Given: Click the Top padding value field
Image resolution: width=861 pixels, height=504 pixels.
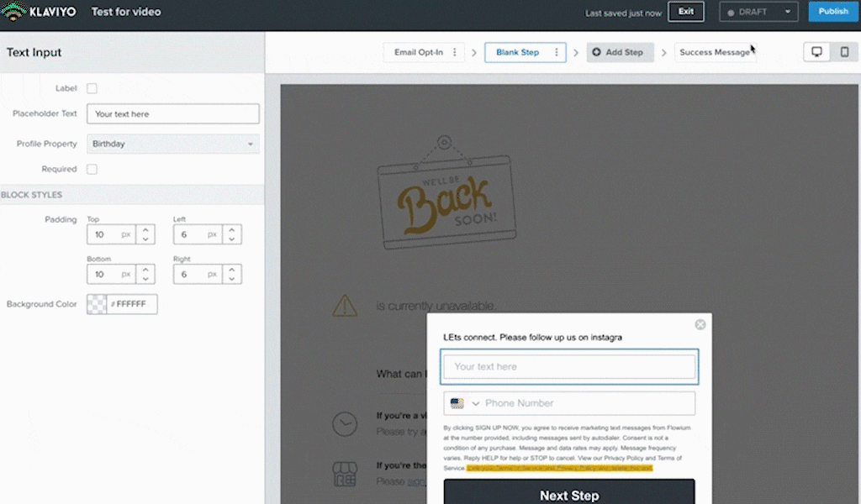Looking at the screenshot, I should pos(111,234).
